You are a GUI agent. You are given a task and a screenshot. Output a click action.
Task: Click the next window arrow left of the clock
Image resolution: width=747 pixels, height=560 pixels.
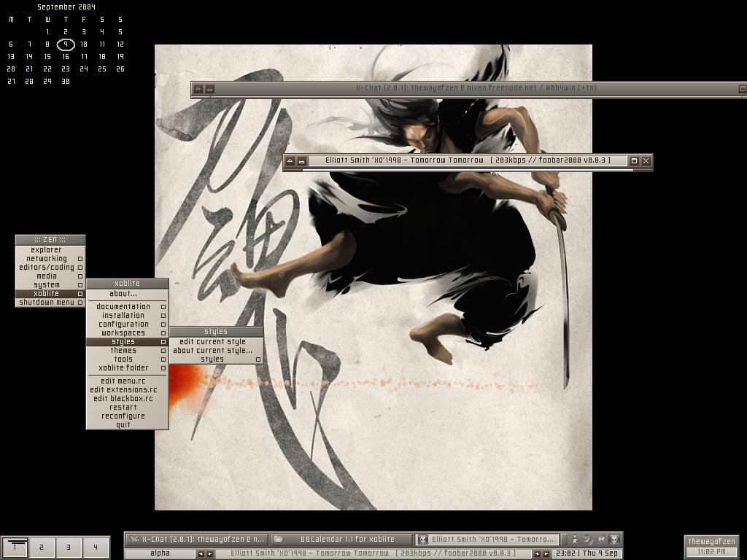click(546, 554)
